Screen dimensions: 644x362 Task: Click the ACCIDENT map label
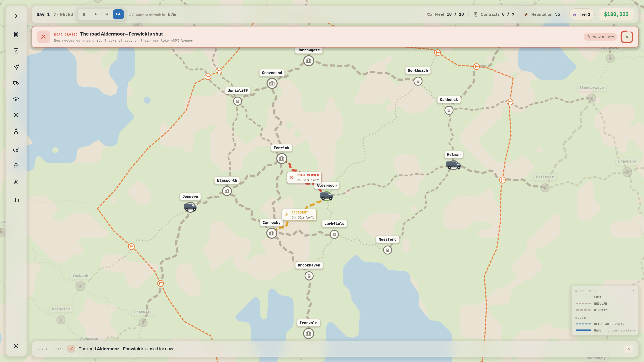point(299,215)
